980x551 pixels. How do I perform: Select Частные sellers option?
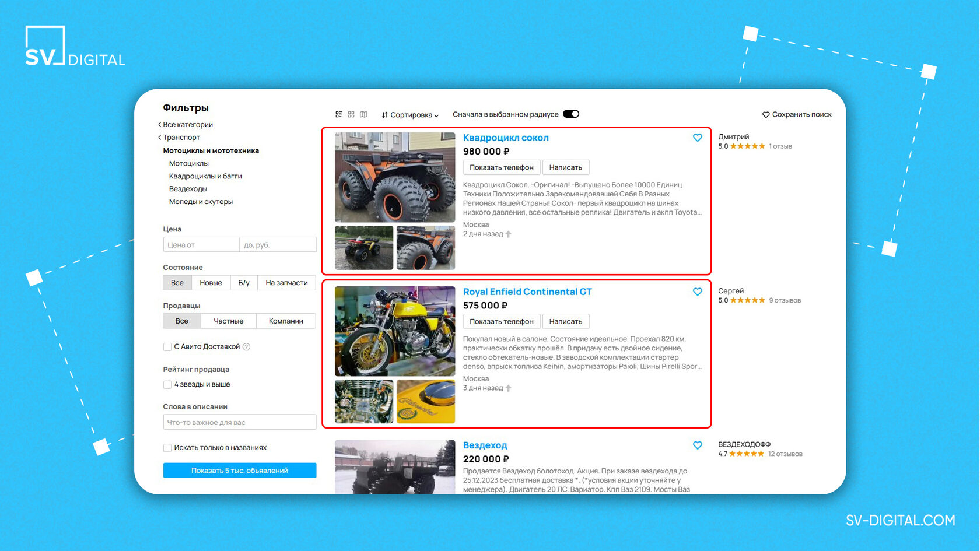(x=229, y=321)
